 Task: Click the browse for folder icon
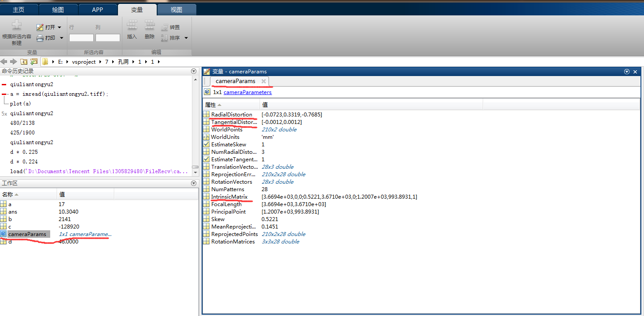click(33, 62)
